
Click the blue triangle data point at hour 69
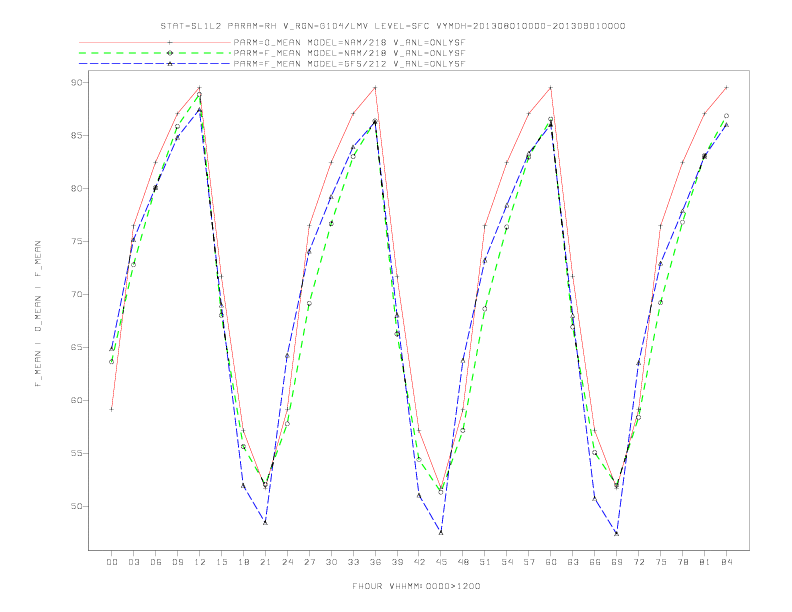point(616,533)
